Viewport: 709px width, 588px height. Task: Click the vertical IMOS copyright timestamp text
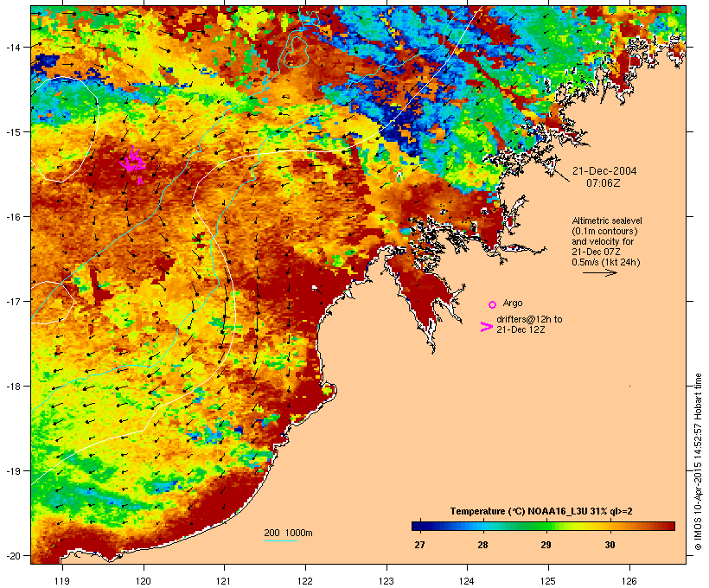pyautogui.click(x=698, y=462)
